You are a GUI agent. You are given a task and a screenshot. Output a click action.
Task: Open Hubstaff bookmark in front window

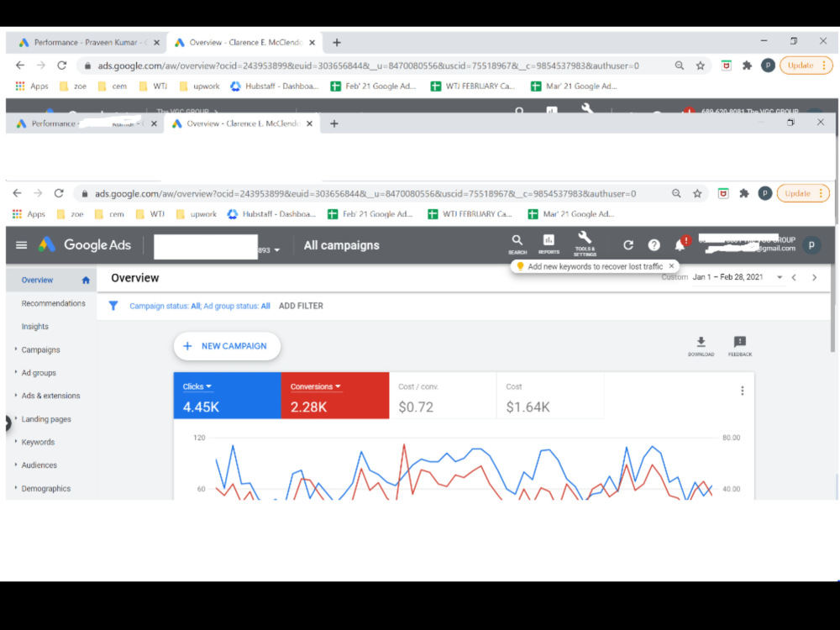(273, 214)
